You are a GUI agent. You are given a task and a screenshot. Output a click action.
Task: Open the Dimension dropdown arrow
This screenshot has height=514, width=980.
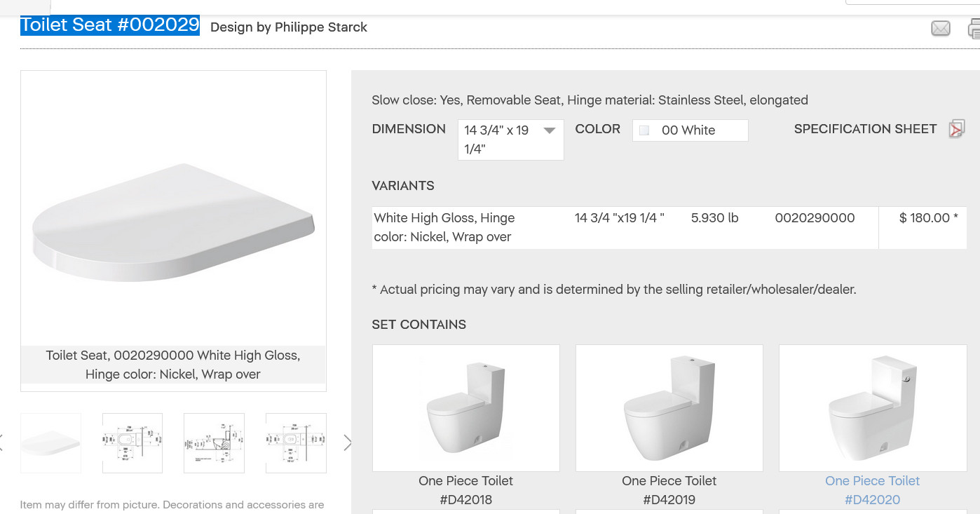click(x=550, y=130)
